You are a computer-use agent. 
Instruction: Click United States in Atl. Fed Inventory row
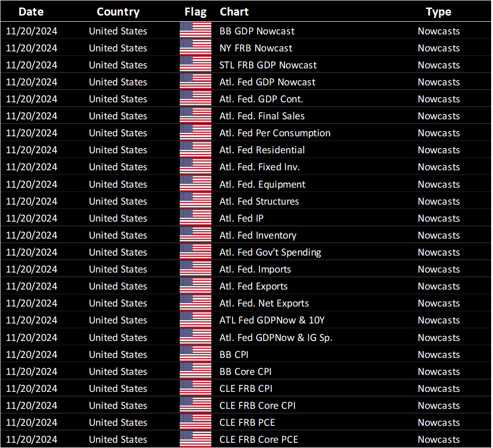pyautogui.click(x=118, y=235)
